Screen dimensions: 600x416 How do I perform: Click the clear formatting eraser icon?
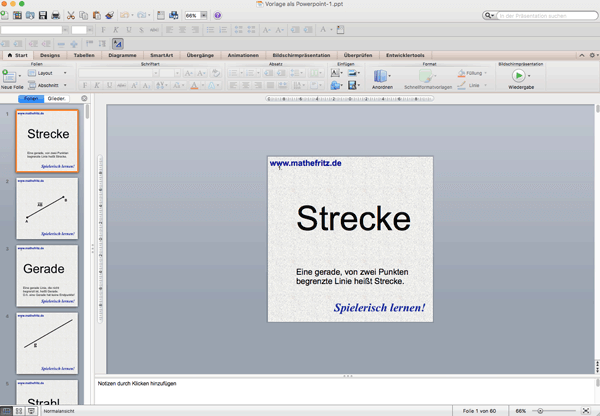(x=216, y=73)
